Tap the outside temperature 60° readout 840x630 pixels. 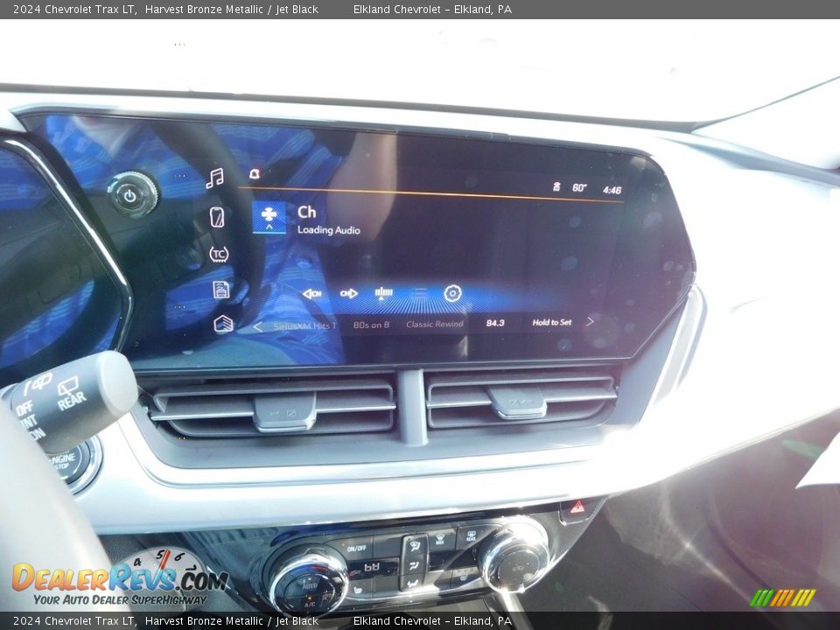click(579, 187)
